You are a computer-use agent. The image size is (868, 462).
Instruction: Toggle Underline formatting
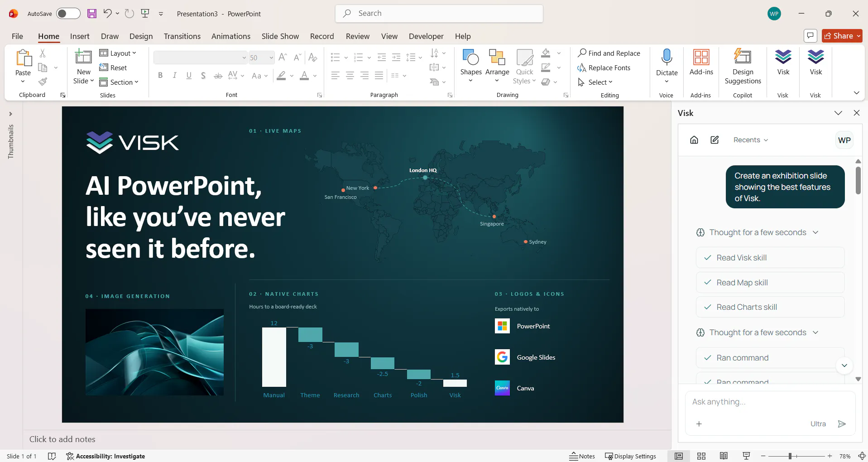coord(189,76)
